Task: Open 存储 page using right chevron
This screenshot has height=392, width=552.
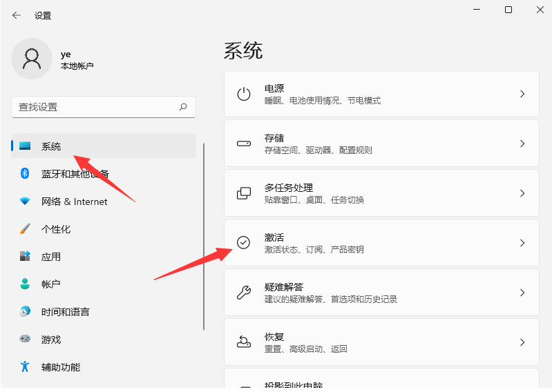Action: [522, 144]
